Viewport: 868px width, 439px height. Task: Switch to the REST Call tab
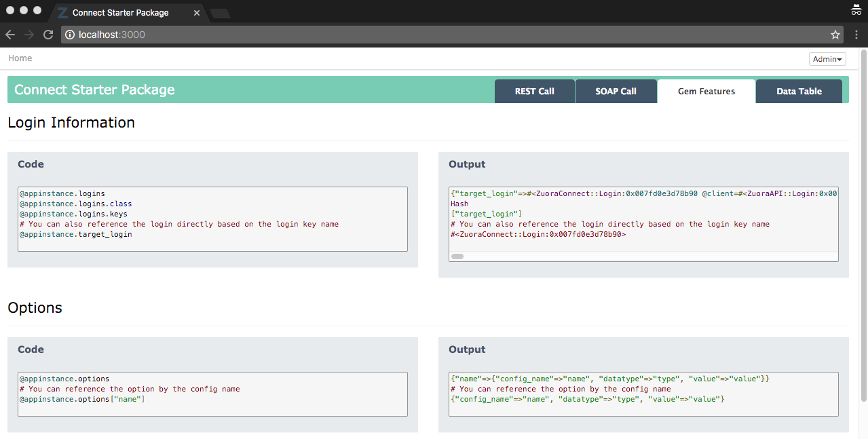point(535,92)
